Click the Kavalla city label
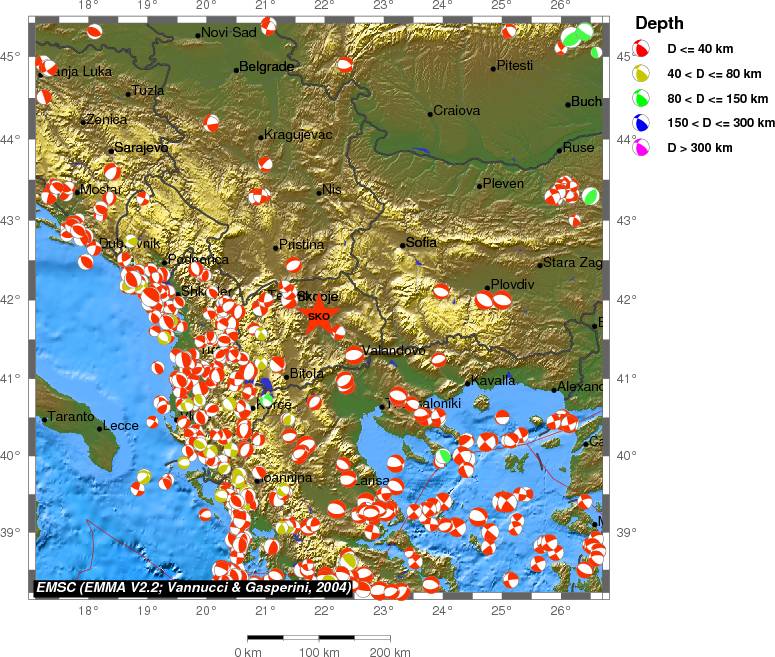 [x=493, y=380]
